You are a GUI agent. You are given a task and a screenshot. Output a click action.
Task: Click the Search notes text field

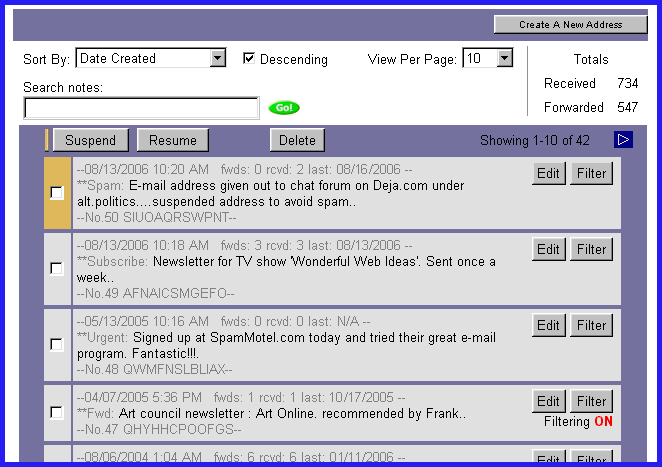141,108
